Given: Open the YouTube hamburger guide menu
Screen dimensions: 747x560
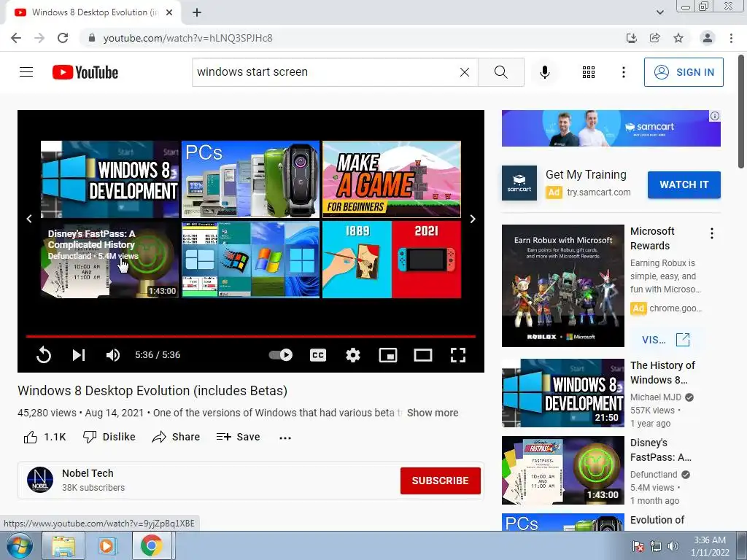Looking at the screenshot, I should (26, 72).
